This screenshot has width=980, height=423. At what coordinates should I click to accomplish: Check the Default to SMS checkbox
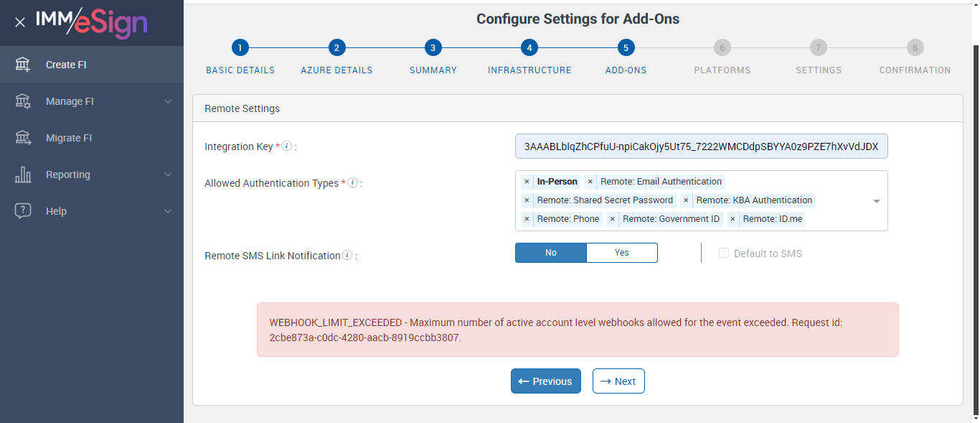[x=724, y=254]
